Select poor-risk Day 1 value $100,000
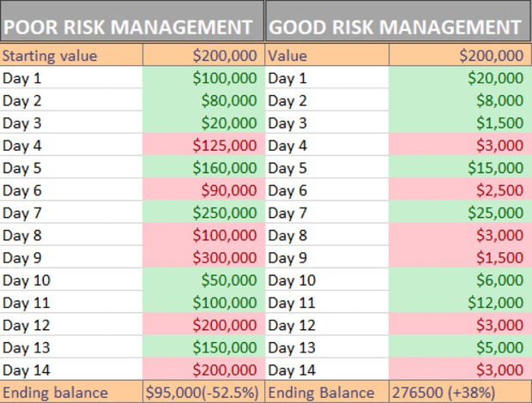The height and width of the screenshot is (403, 532). (204, 78)
